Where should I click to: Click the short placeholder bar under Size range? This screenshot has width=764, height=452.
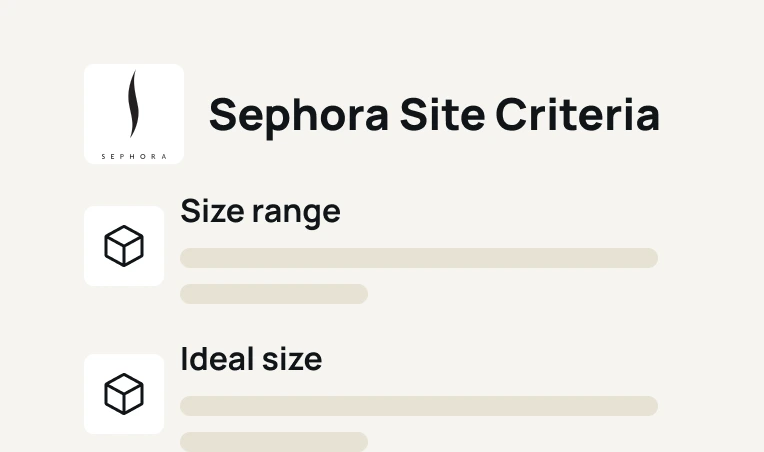[x=274, y=294]
